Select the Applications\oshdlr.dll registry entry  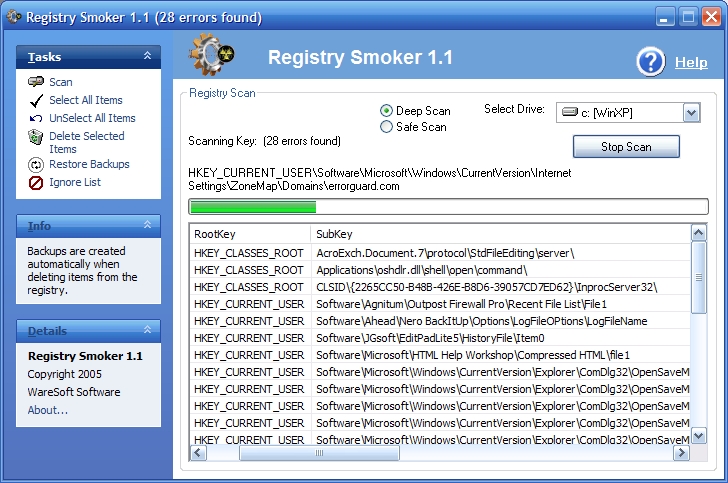(x=440, y=270)
